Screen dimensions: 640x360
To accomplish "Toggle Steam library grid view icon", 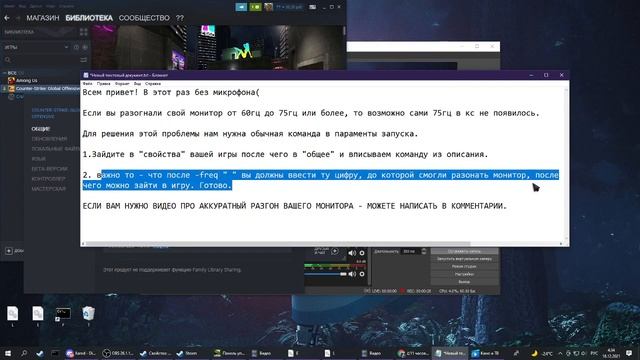I will click(84, 32).
